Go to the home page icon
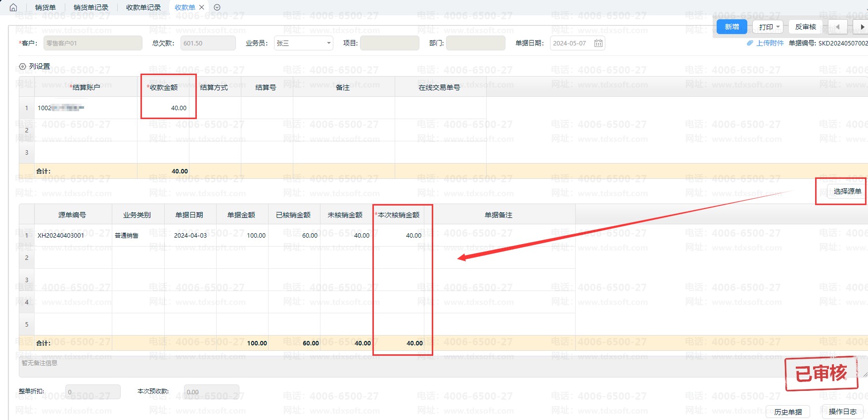Screen dimensions: 868x420 (13, 7)
